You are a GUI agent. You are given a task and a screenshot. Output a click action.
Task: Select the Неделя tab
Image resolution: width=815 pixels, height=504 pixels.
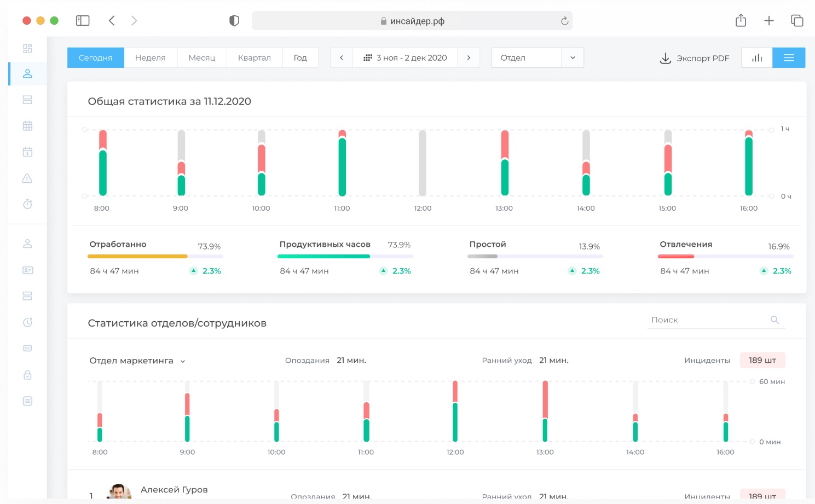pyautogui.click(x=151, y=58)
